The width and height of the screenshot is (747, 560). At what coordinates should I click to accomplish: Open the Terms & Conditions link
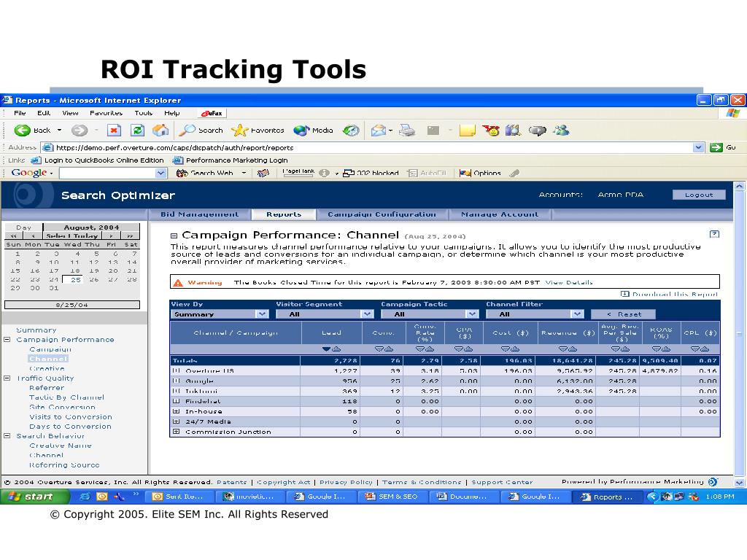(422, 482)
